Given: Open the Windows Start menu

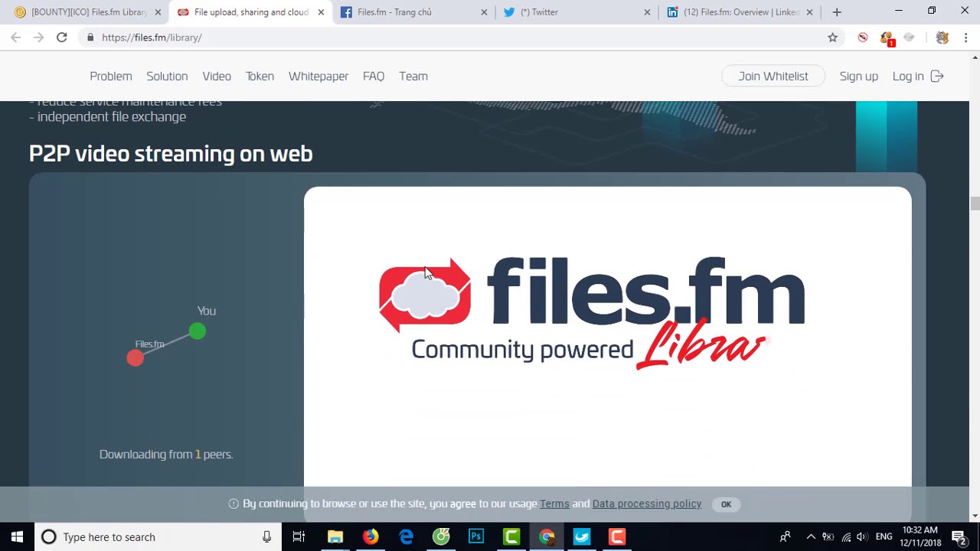Looking at the screenshot, I should pyautogui.click(x=17, y=536).
